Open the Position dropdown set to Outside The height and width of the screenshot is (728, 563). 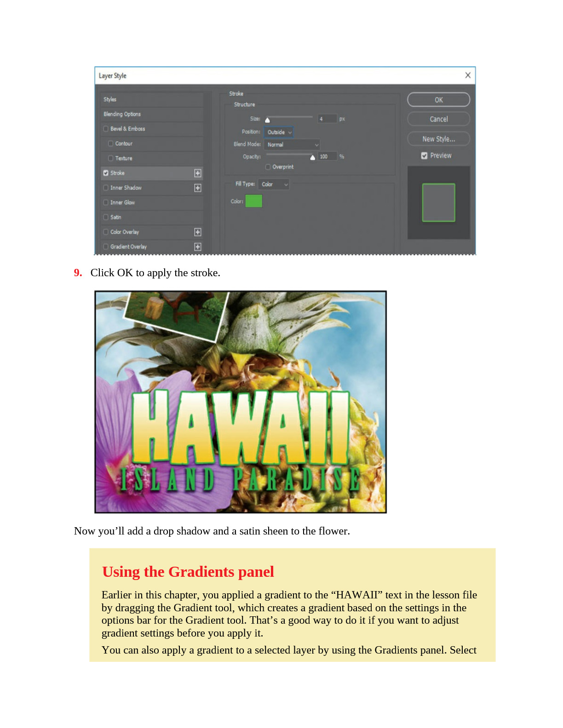[279, 132]
